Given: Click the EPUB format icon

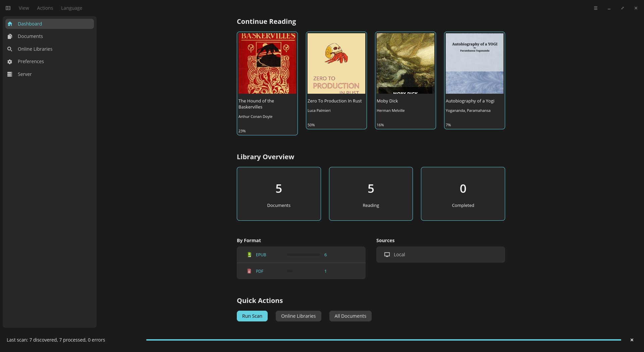Looking at the screenshot, I should point(249,255).
